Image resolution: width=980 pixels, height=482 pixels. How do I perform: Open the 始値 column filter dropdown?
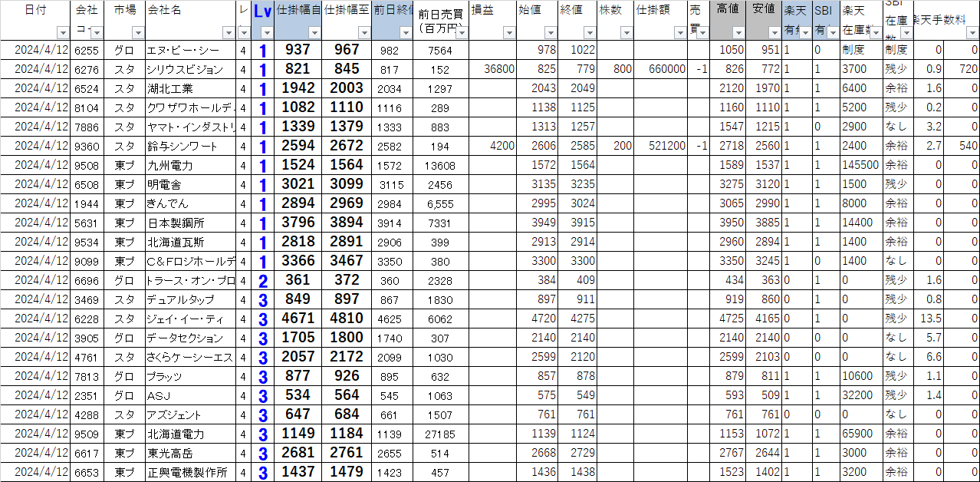click(551, 33)
